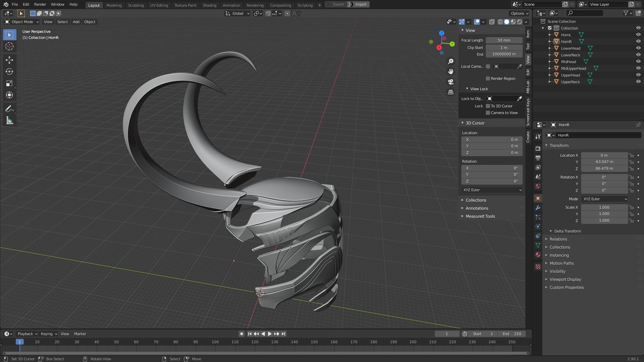Expand the Viewport Display section
The height and width of the screenshot is (362, 644).
click(x=565, y=279)
